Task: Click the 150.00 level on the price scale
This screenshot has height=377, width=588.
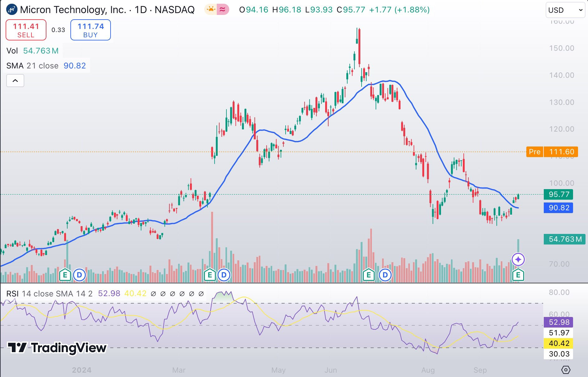Action: tap(562, 48)
